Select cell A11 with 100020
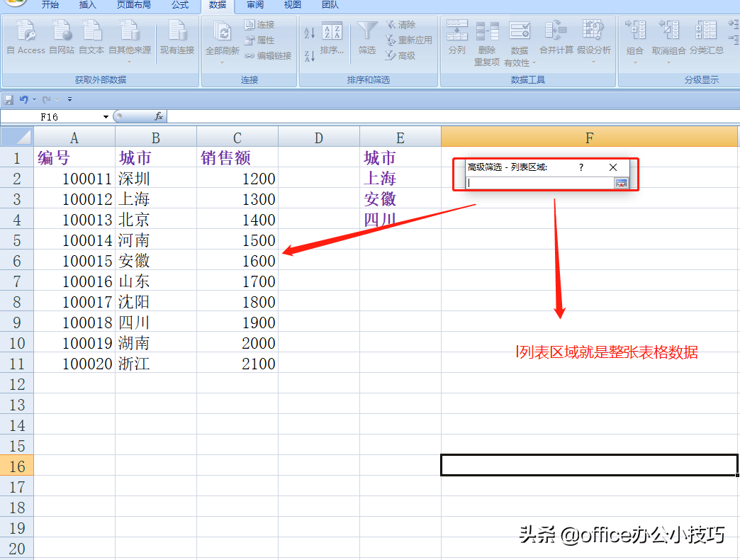Viewport: 740px width, 560px height. pyautogui.click(x=74, y=364)
